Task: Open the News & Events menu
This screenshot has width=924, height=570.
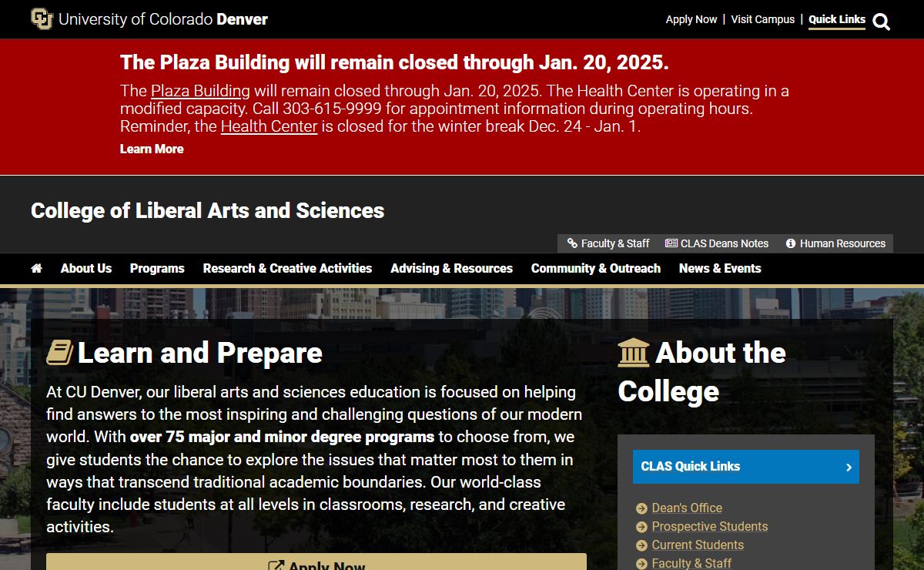Action: [x=720, y=268]
